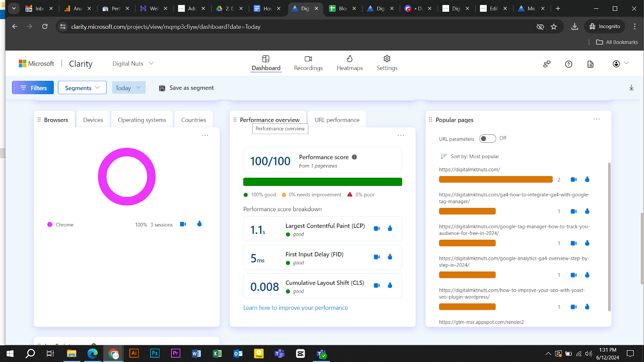The image size is (644, 362).
Task: View heatmaps for First Input Delay
Action: click(390, 257)
